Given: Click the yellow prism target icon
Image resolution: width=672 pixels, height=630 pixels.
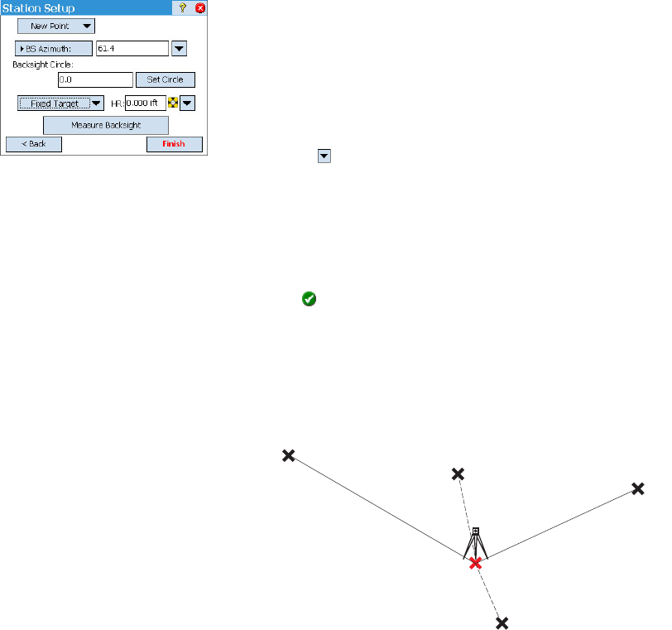Looking at the screenshot, I should 173,103.
